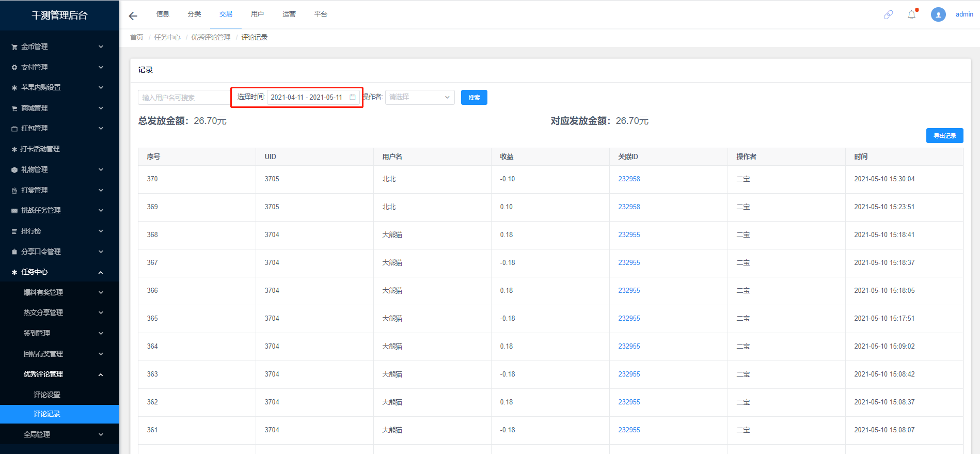Click 用户名 cell 北北 in row 369
Viewport: 980px width, 454px height.
click(x=389, y=207)
